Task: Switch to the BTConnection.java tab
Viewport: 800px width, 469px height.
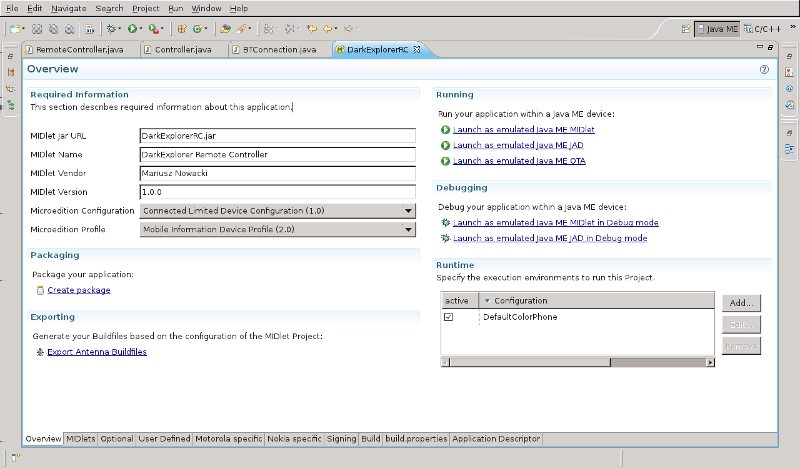Action: [279, 50]
